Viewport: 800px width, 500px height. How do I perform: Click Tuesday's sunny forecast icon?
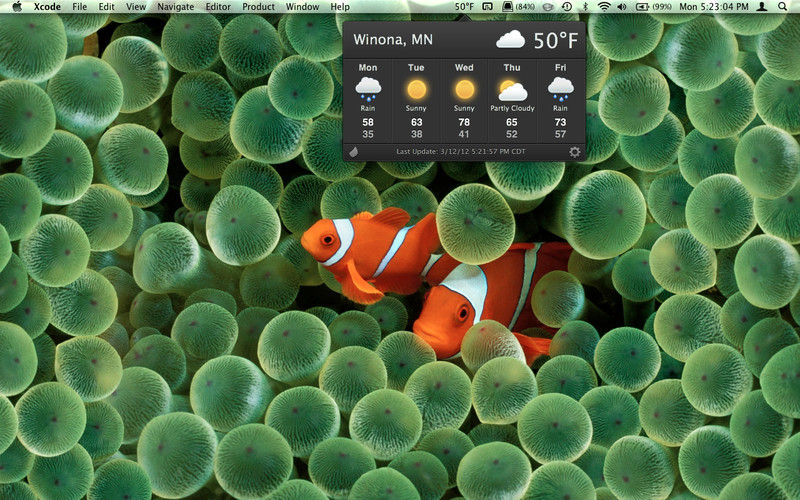416,90
